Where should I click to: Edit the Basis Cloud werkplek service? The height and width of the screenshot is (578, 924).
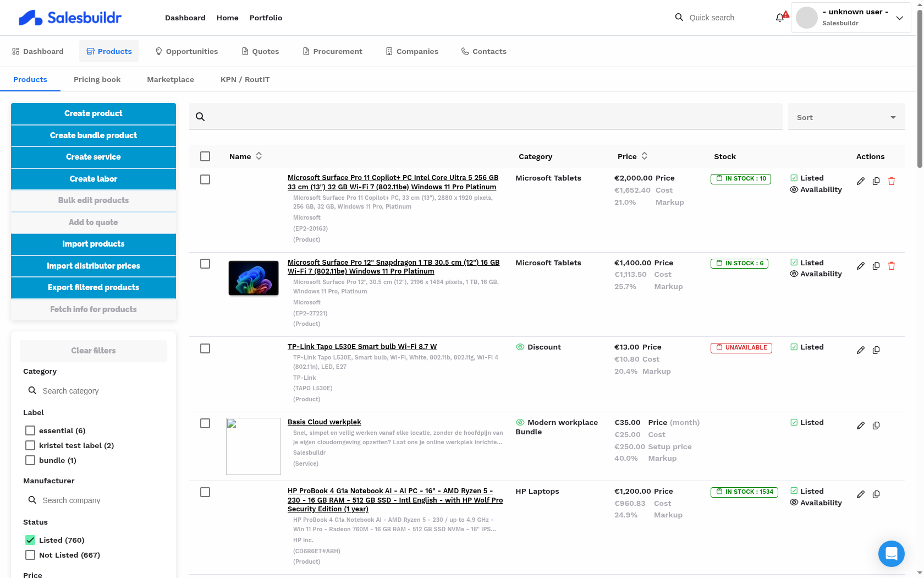click(x=861, y=426)
